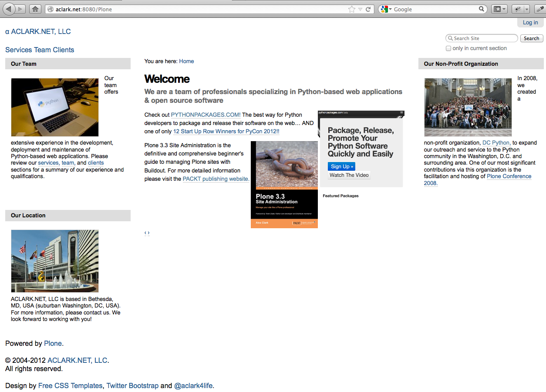Image resolution: width=546 pixels, height=392 pixels.
Task: Click the group photo under Our Non-Profit Organization
Action: 468,107
